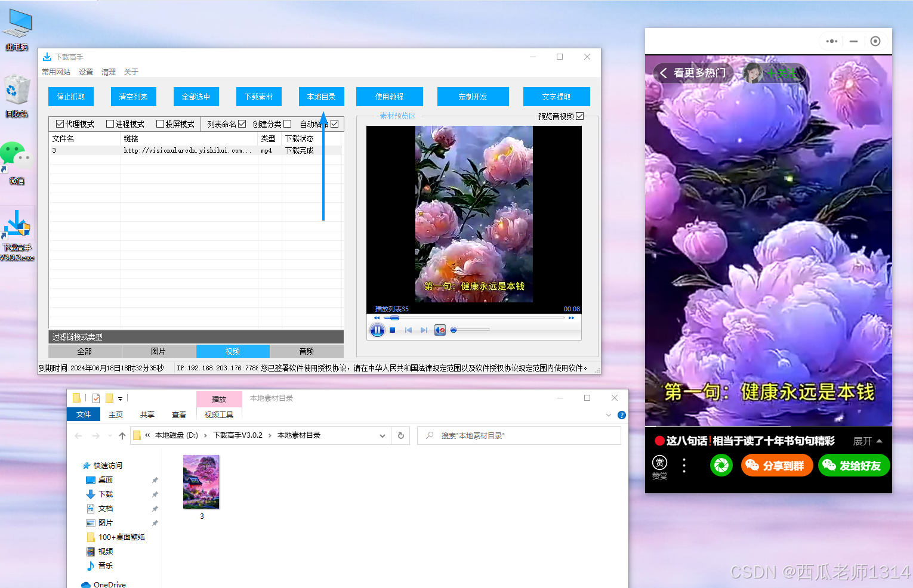Click the target circle icon on the mini program title bar
Viewport: 913px width, 588px height.
pyautogui.click(x=875, y=41)
